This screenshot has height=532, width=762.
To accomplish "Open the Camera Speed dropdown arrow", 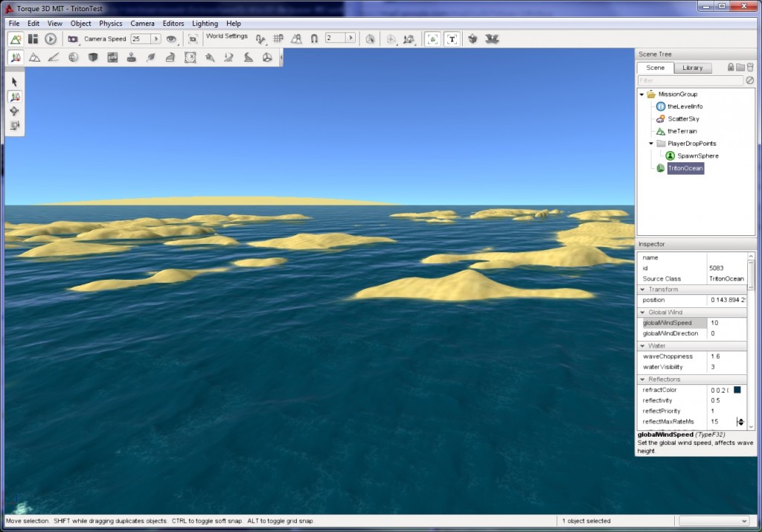I will (156, 39).
